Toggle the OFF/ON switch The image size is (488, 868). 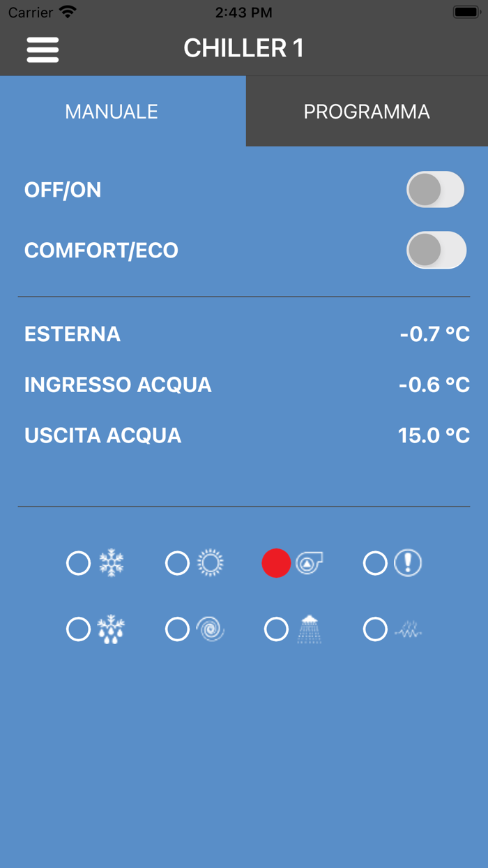coord(436,190)
